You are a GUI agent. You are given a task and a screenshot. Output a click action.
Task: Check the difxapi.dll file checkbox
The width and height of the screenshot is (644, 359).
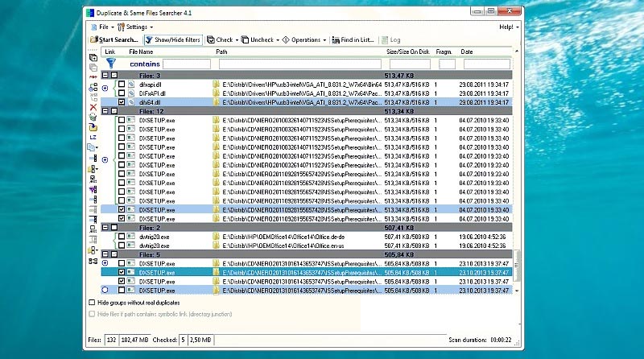122,84
